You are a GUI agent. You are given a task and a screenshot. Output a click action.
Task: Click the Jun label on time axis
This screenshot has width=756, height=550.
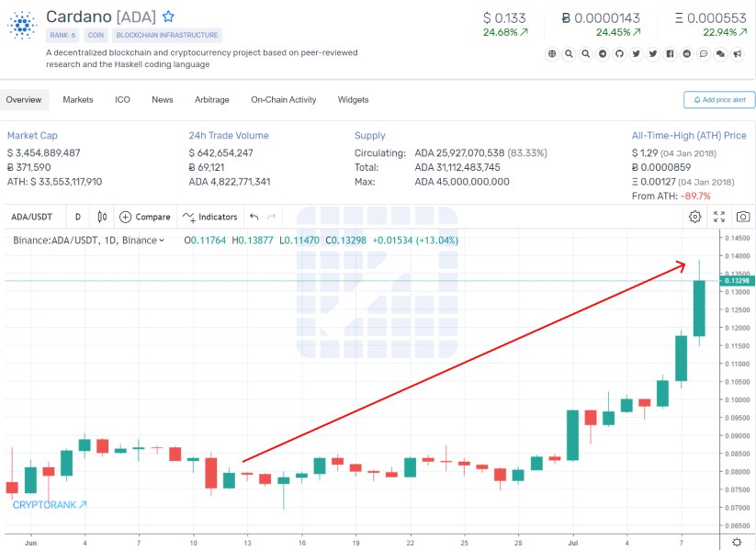[x=30, y=543]
